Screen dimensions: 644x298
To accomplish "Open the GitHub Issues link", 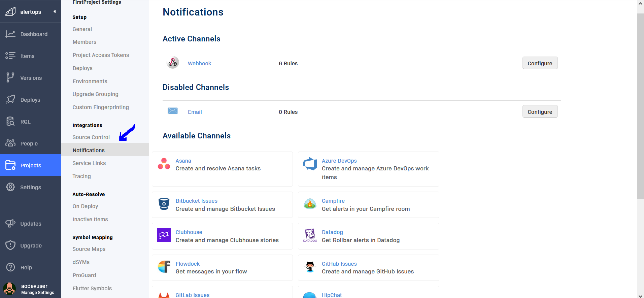I will point(339,264).
